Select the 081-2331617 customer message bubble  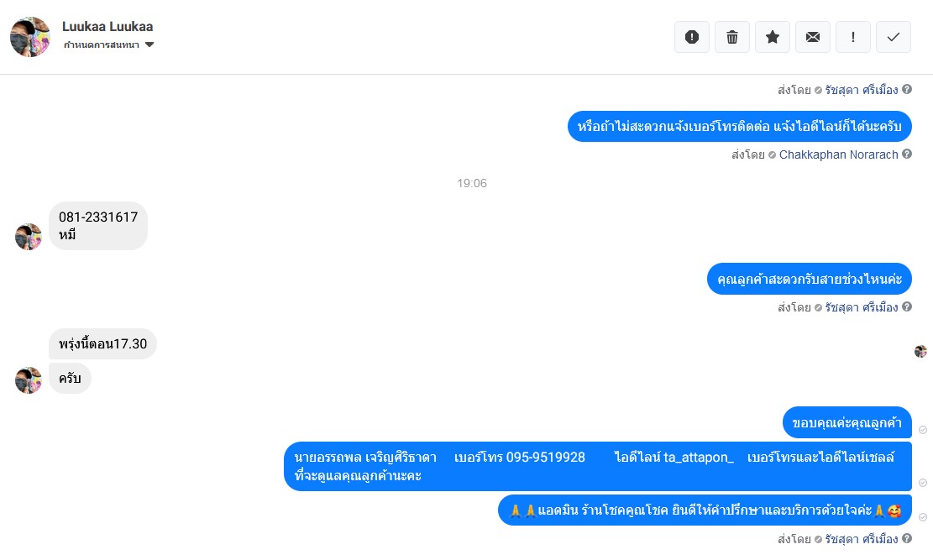[x=98, y=226]
